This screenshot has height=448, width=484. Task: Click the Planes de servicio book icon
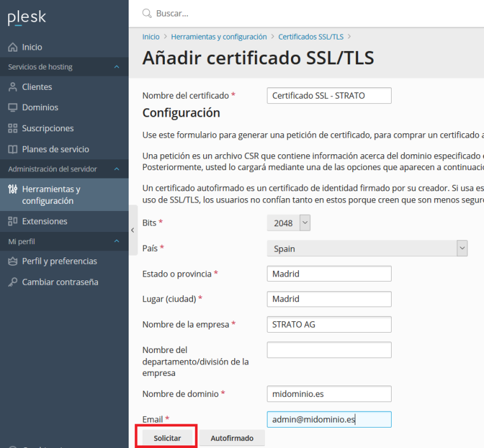click(x=13, y=149)
